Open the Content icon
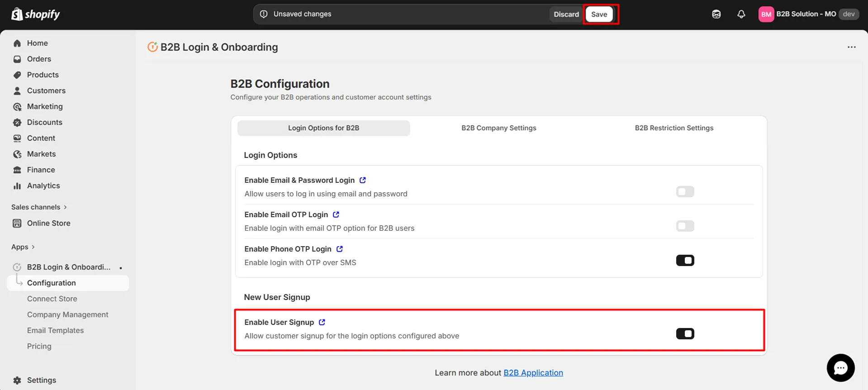This screenshot has width=868, height=390. click(x=17, y=138)
